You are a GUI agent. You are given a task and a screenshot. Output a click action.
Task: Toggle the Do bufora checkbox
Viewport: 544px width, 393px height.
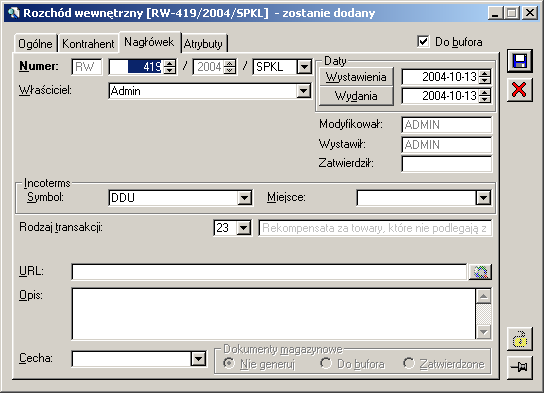[x=423, y=42]
